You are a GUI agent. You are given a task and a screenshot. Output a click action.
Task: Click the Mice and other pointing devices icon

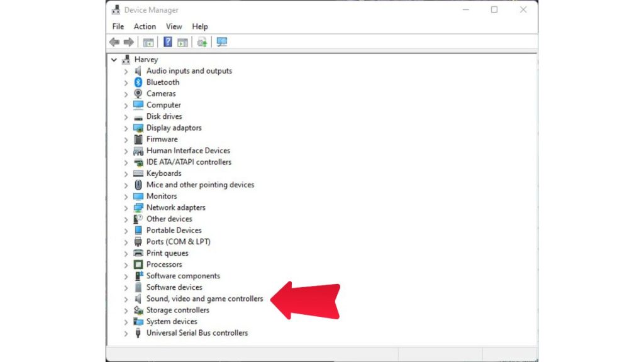click(x=138, y=185)
